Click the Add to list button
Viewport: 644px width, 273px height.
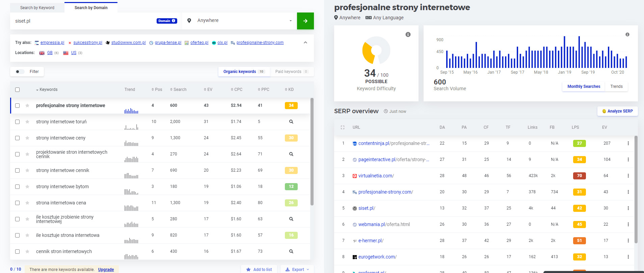pyautogui.click(x=259, y=269)
